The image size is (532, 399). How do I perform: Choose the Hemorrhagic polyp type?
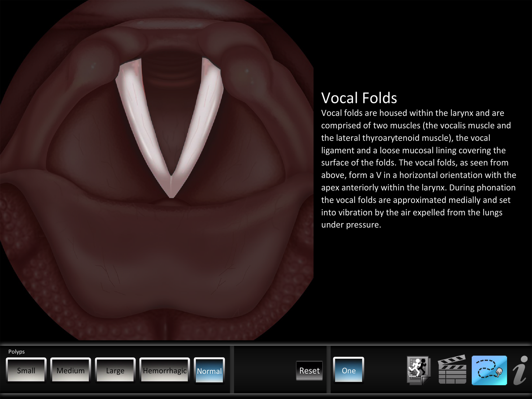(x=165, y=370)
